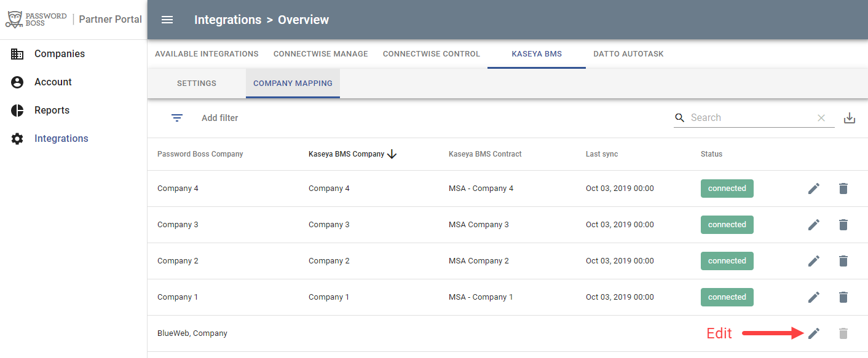Delete the Company 3 mapping

click(843, 225)
